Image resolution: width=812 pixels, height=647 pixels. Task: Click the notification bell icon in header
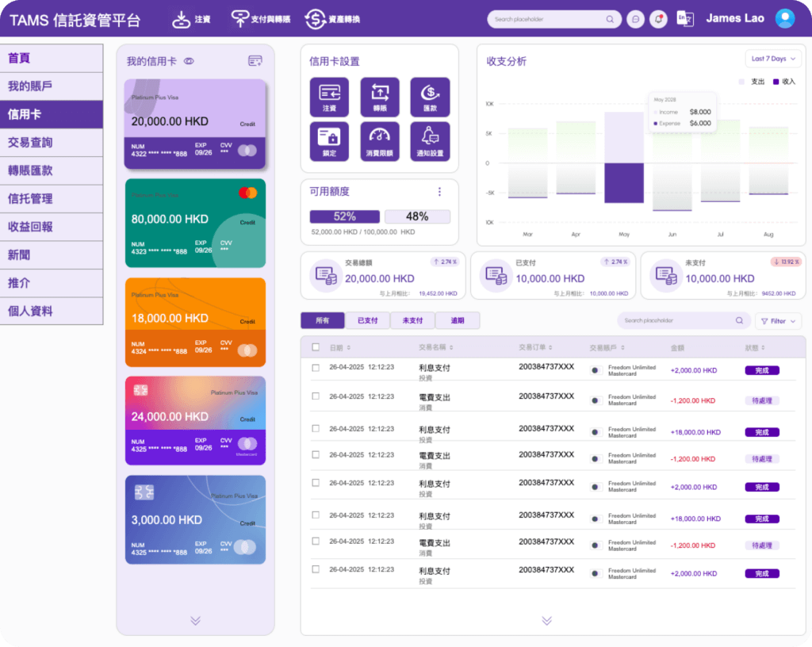tap(658, 19)
